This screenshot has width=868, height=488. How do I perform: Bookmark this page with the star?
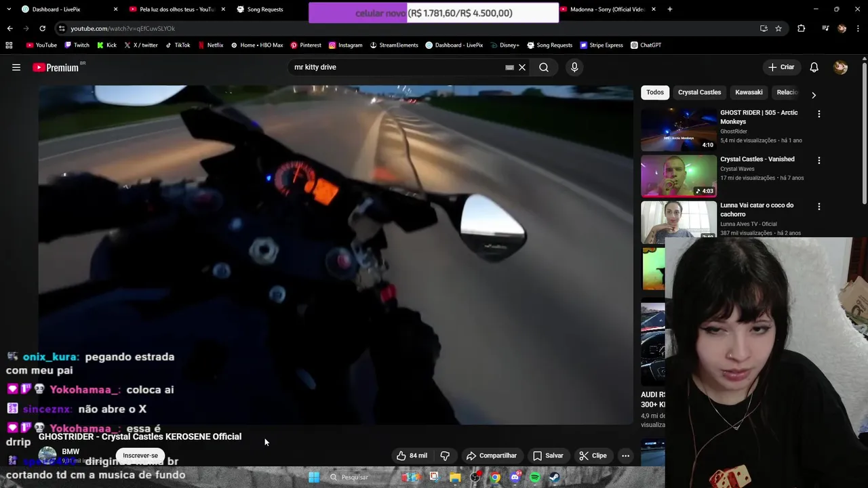click(778, 28)
